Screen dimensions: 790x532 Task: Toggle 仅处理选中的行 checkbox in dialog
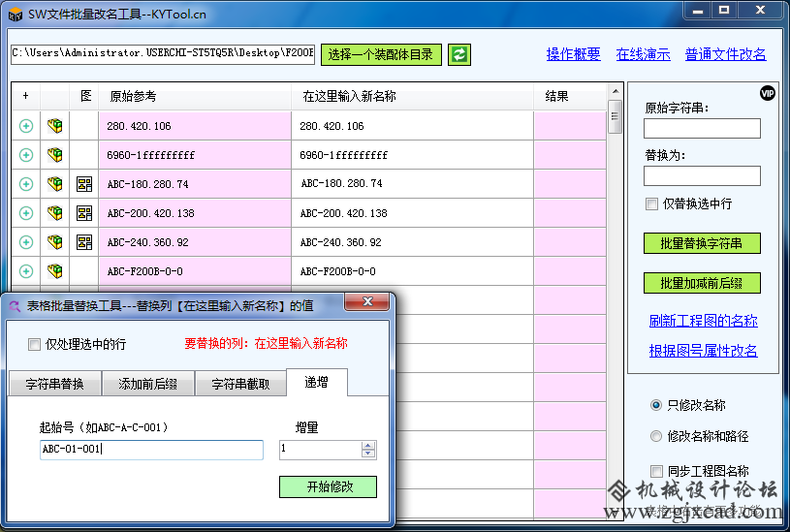click(x=34, y=345)
